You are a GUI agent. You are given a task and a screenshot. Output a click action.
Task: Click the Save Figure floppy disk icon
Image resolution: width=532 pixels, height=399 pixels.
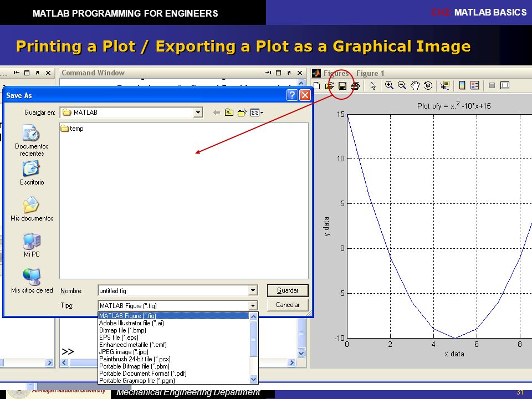pyautogui.click(x=342, y=86)
